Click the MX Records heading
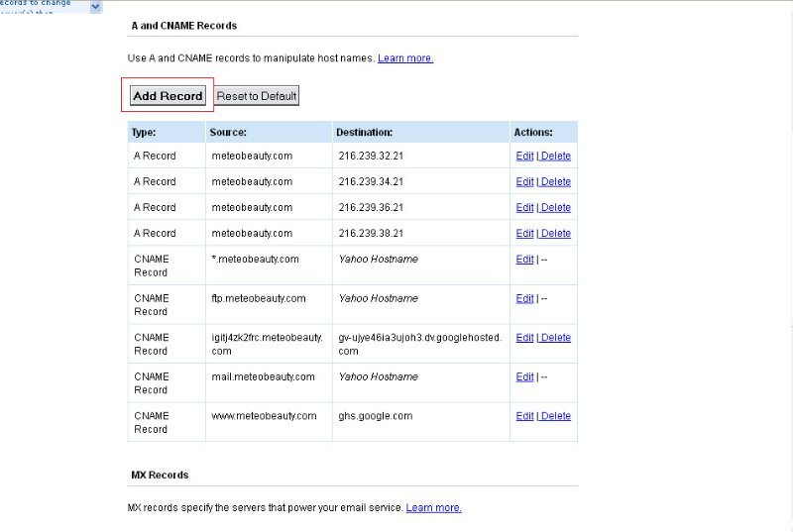The image size is (793, 532). point(160,475)
